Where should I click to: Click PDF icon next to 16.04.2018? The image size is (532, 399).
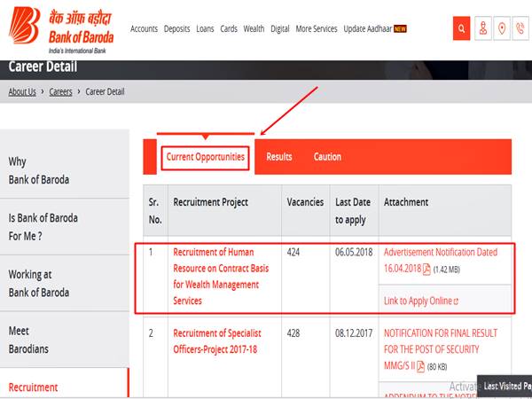[x=426, y=270]
